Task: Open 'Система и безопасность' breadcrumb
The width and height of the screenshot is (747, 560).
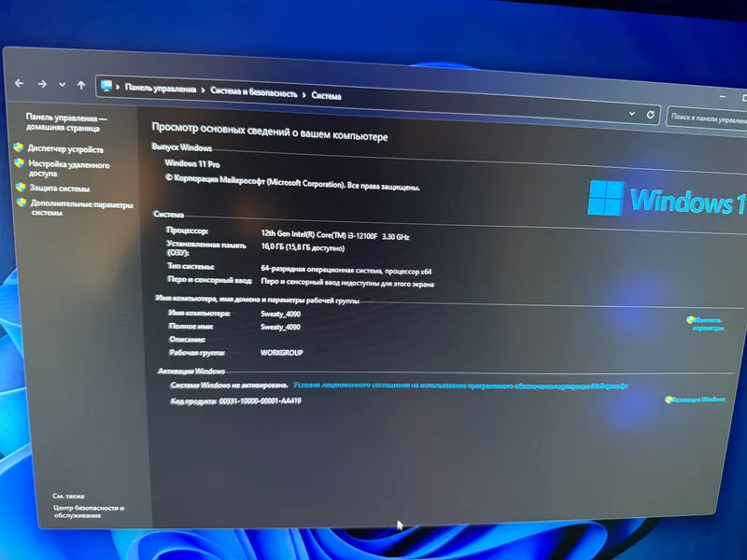Action: click(x=253, y=92)
